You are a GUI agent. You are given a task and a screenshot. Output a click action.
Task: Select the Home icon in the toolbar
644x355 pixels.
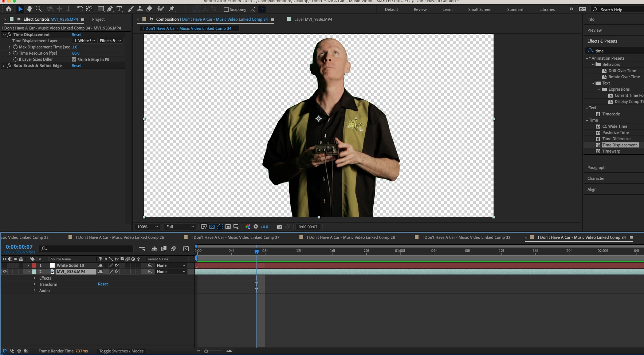coord(9,9)
